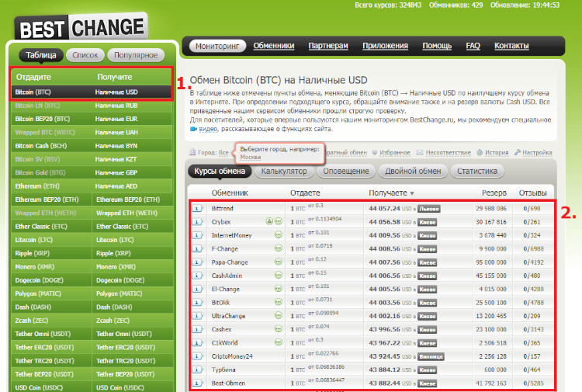Open info icon for Crybex row
582x392 pixels.
[x=197, y=221]
